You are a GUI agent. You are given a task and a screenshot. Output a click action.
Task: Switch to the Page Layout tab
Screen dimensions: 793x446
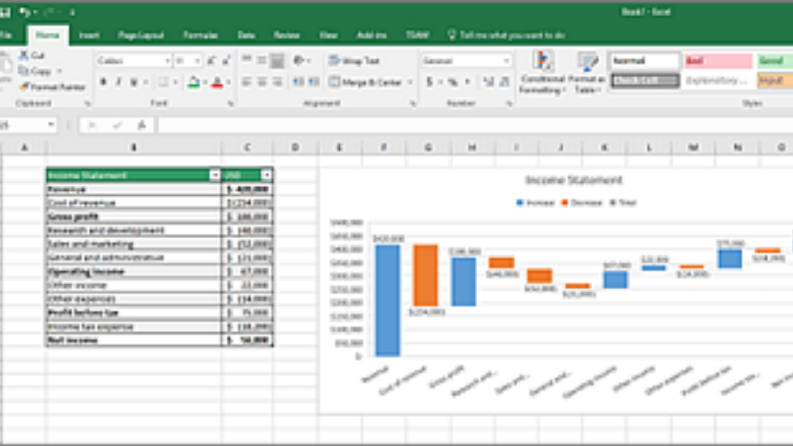coord(141,35)
